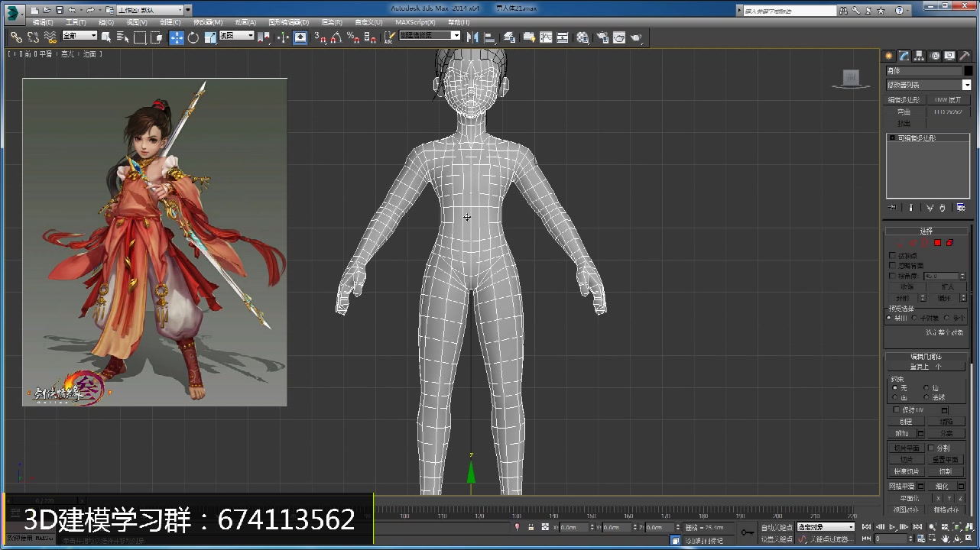Click the Save File icon in title bar
Image resolution: width=980 pixels, height=550 pixels.
(x=59, y=10)
